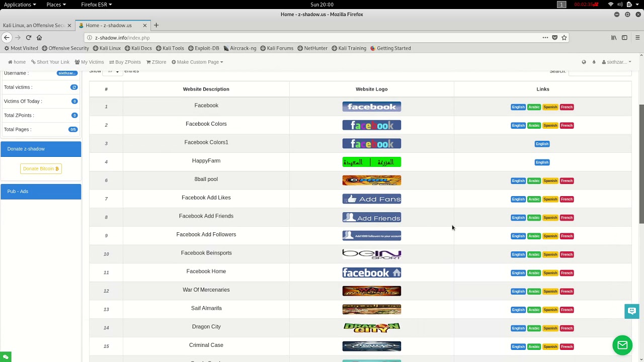Open the page actions three-dot menu

click(545, 38)
